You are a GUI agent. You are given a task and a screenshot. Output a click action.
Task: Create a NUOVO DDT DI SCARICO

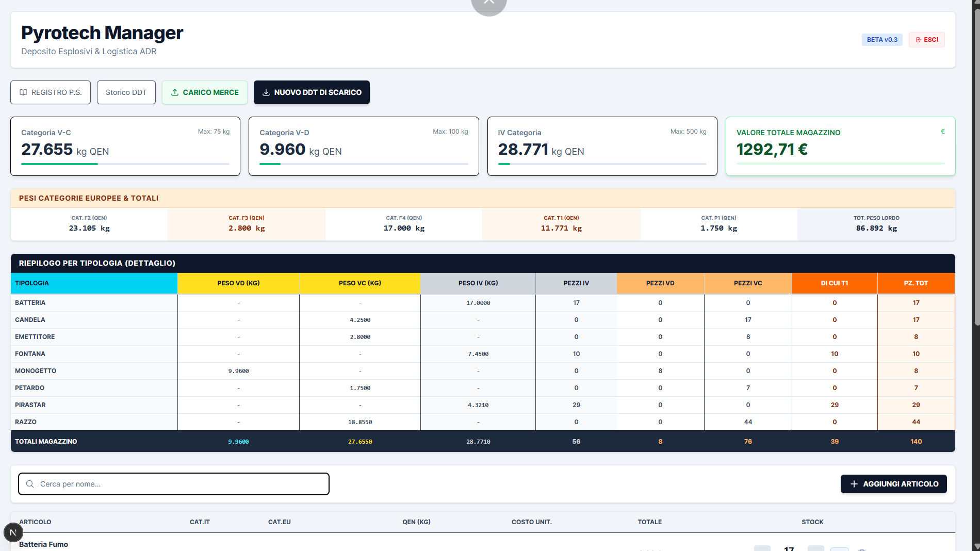tap(312, 92)
